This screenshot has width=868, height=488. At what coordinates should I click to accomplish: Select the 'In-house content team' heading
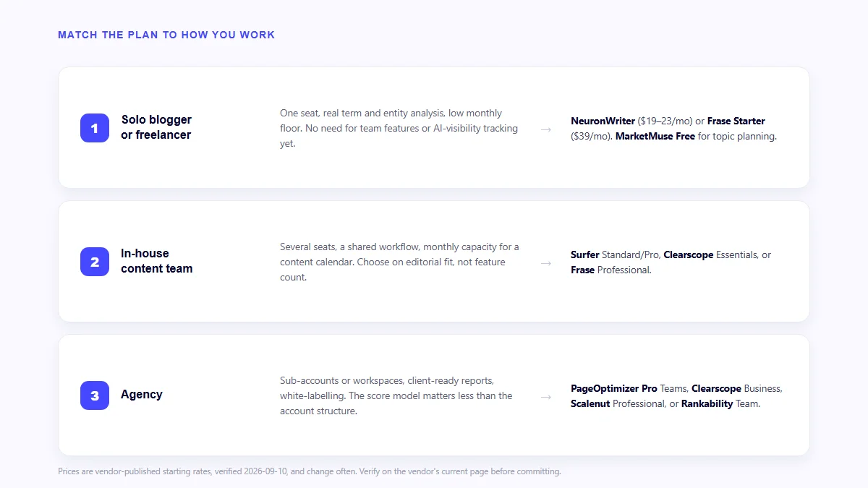pos(157,261)
